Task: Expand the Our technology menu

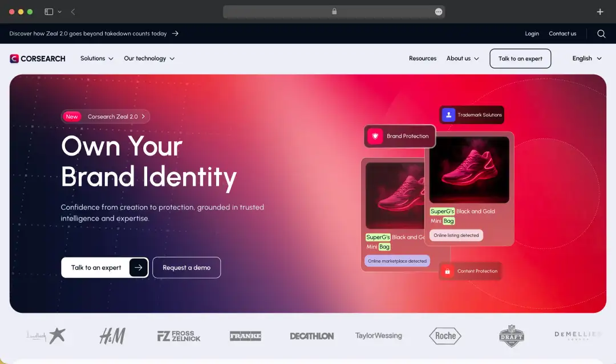Action: point(149,59)
